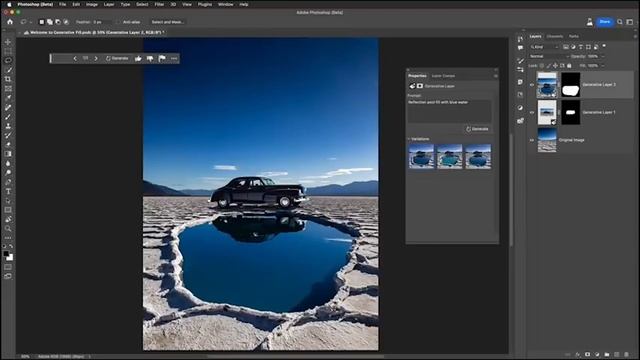Open the Window menu

pyautogui.click(x=225, y=4)
